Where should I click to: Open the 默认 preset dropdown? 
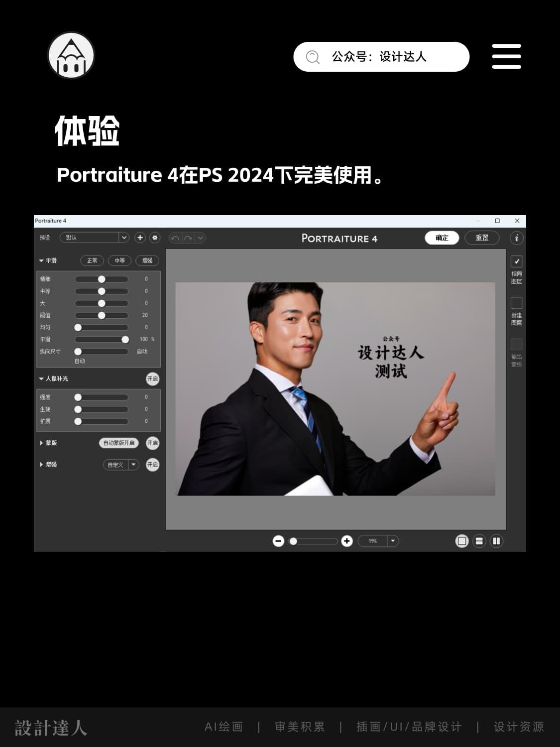pyautogui.click(x=124, y=238)
